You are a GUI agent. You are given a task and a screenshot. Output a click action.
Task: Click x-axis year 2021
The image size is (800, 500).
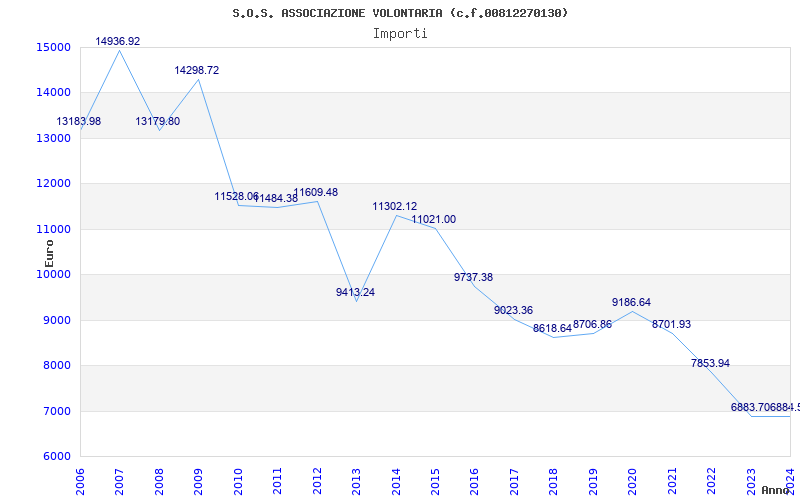(x=672, y=482)
